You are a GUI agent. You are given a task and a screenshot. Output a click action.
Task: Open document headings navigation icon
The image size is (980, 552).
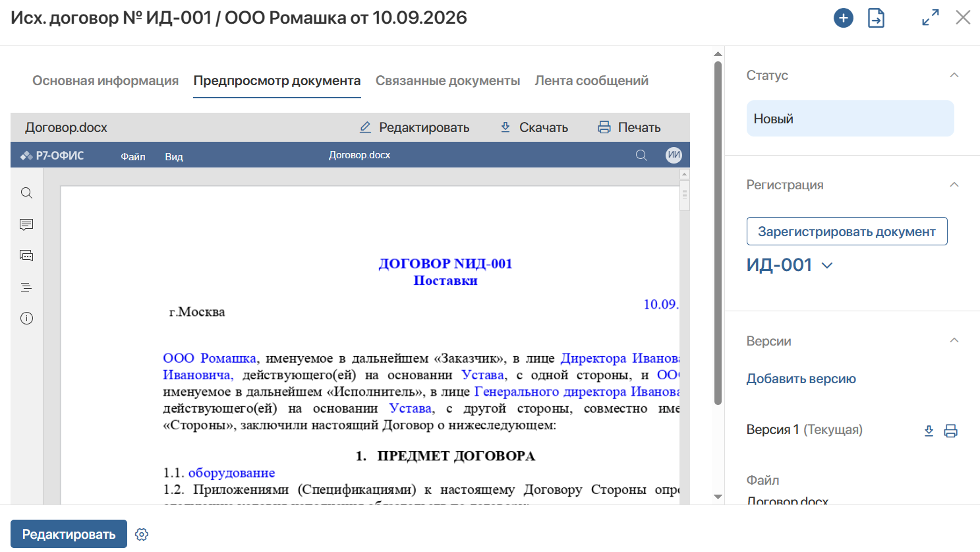pos(26,287)
